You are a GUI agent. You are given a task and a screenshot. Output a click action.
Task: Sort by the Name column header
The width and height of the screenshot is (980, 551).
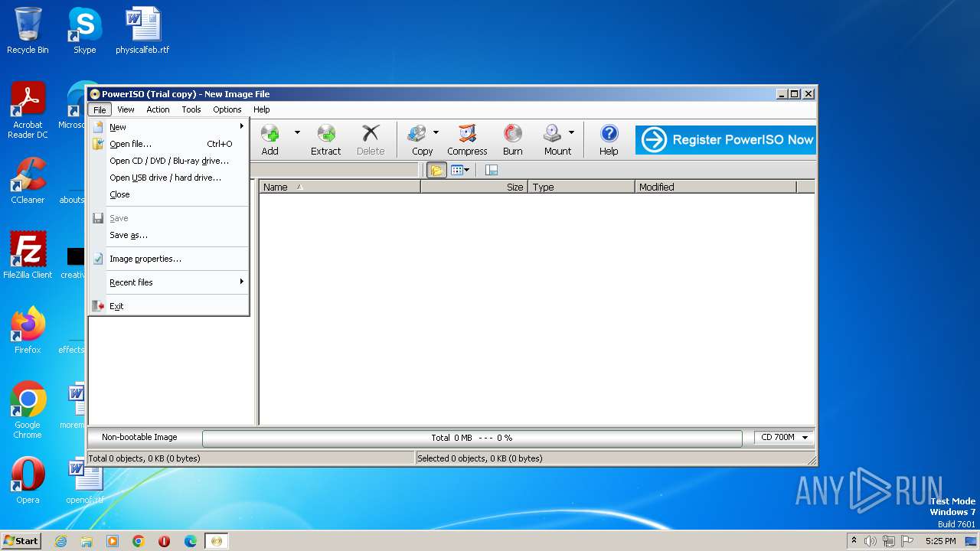340,187
